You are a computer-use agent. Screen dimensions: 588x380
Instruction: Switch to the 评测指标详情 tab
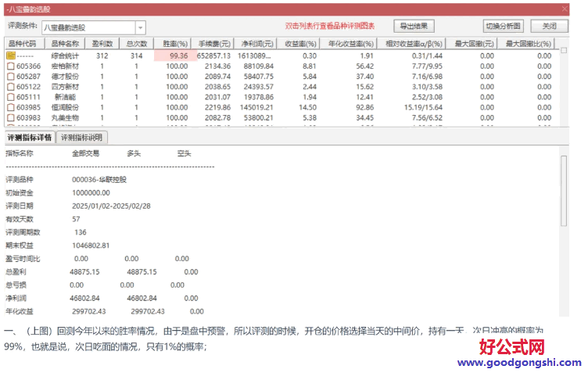[x=30, y=138]
